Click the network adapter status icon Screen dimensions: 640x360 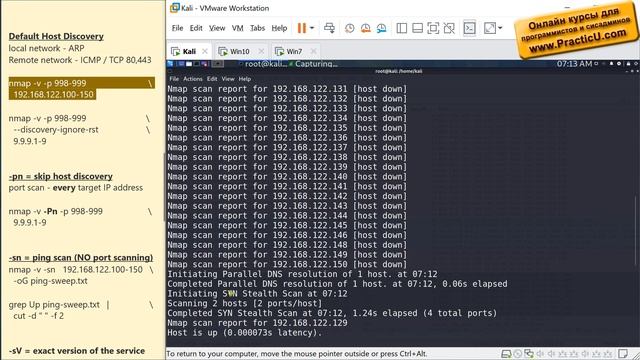(x=529, y=353)
